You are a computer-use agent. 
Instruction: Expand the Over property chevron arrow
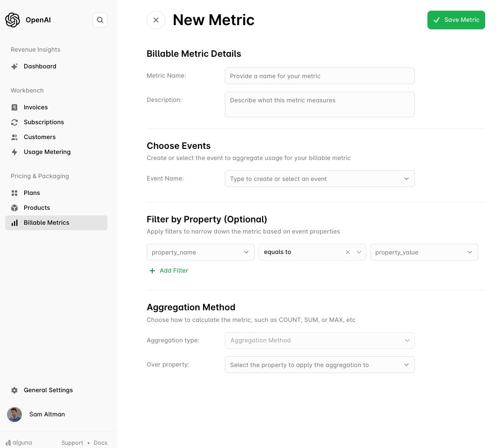406,365
